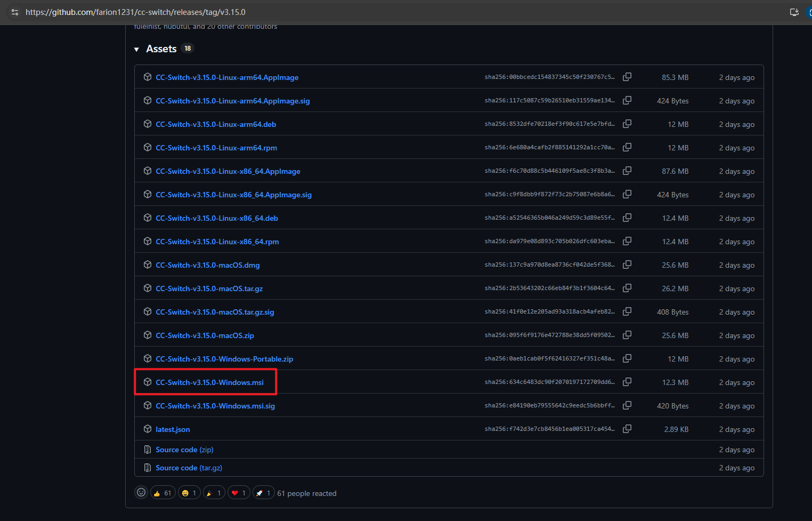Copy SHA256 of macOS.zip asset
The width and height of the screenshot is (812, 521).
click(x=627, y=335)
